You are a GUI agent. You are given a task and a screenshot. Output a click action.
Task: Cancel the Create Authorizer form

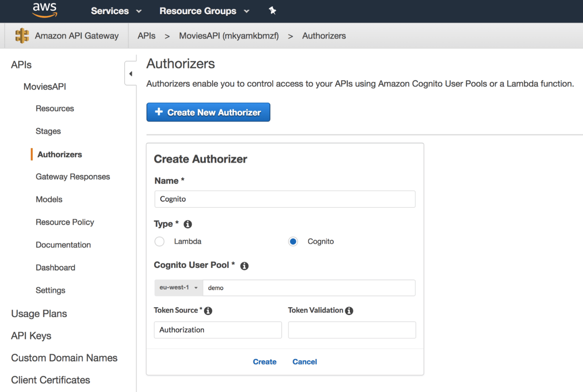(305, 362)
